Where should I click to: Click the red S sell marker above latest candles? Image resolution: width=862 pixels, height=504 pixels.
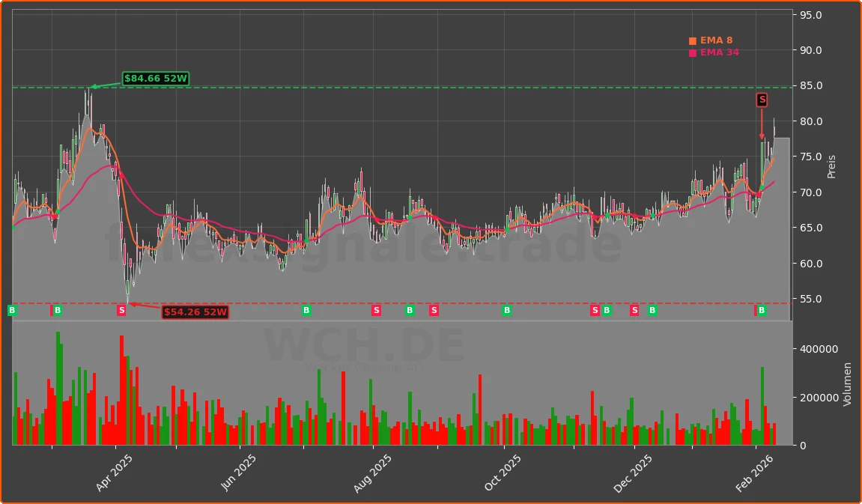point(762,98)
